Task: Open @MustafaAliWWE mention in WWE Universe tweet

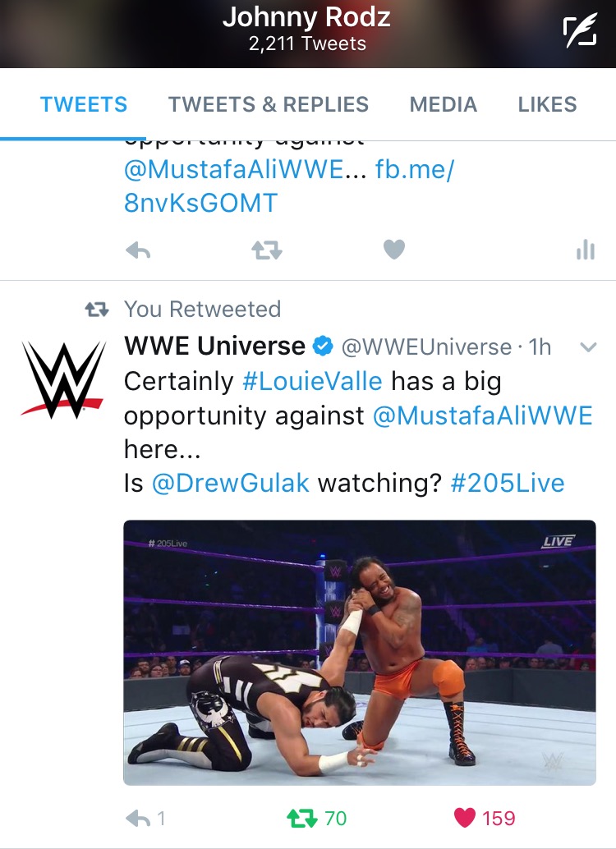Action: [x=483, y=415]
